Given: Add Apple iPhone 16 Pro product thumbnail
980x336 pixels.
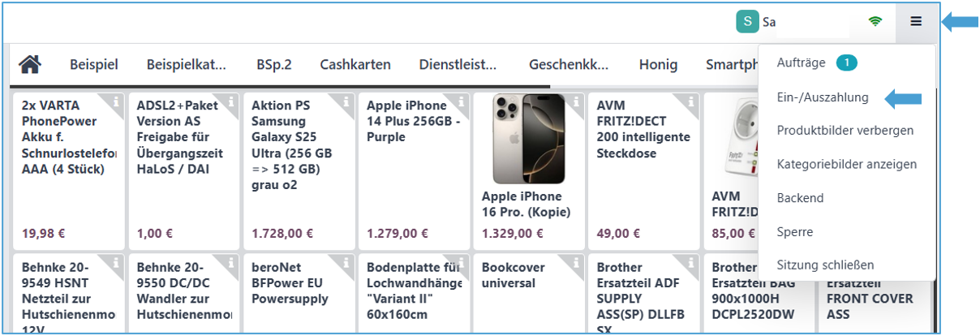Looking at the screenshot, I should point(529,139).
